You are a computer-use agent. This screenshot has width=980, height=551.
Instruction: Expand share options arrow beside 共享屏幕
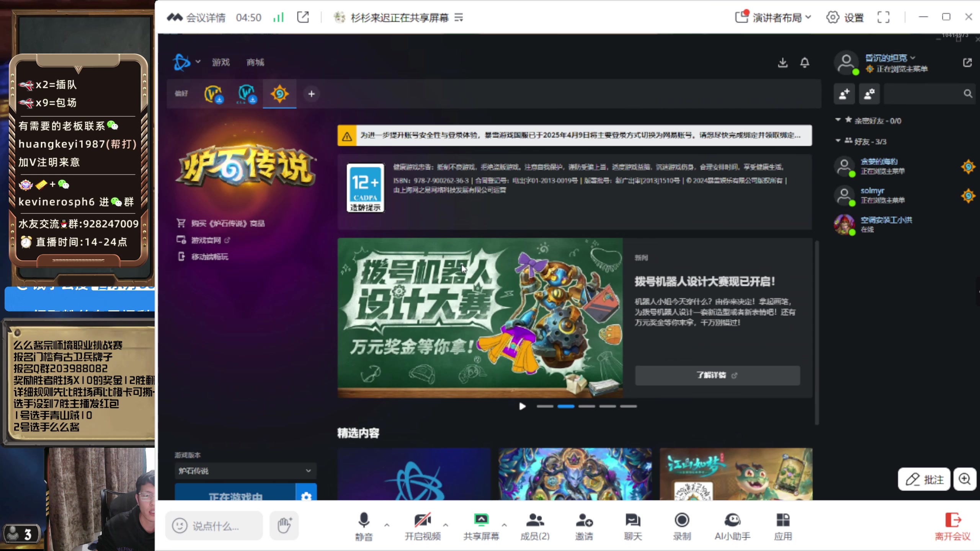(504, 525)
